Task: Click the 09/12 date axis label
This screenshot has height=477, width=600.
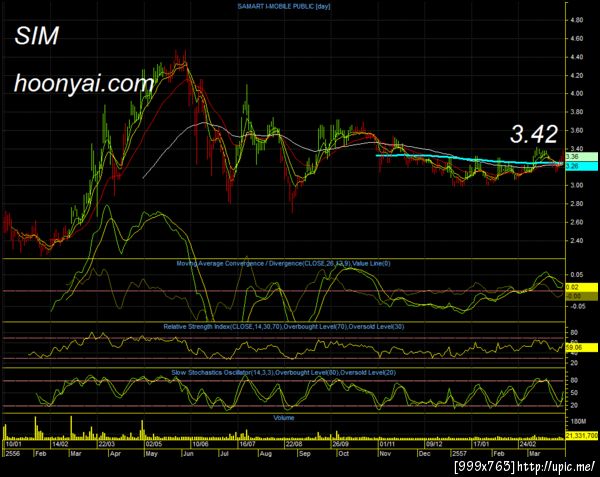Action: pos(434,444)
